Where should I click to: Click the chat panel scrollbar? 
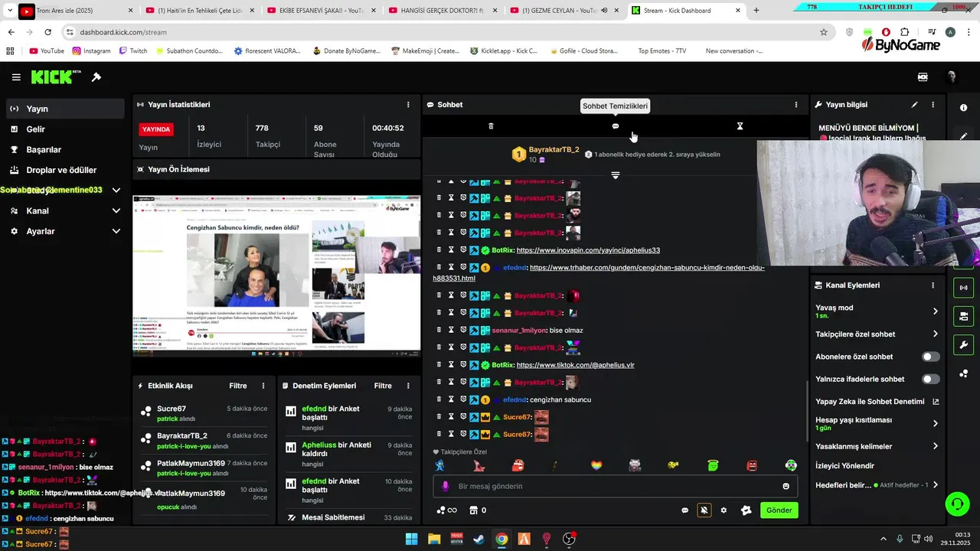[807, 409]
